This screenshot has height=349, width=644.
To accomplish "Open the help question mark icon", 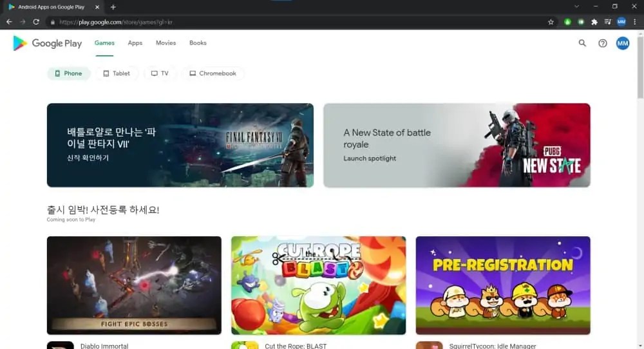I will coord(603,43).
